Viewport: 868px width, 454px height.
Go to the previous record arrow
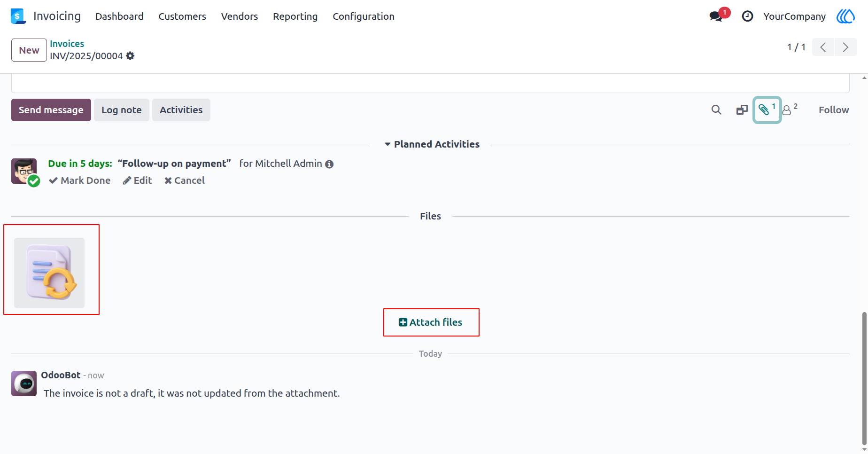pos(823,47)
